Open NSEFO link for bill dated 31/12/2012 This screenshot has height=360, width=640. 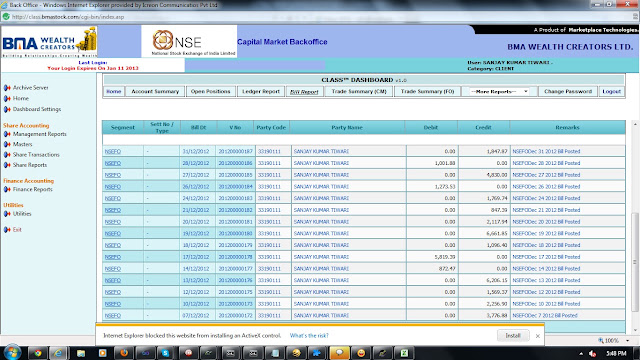pyautogui.click(x=113, y=151)
